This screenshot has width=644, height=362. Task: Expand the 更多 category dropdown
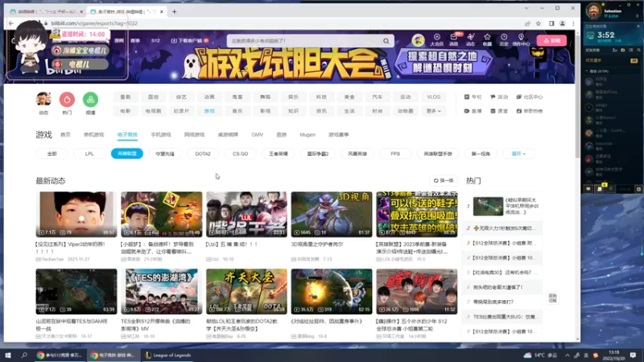pyautogui.click(x=433, y=111)
